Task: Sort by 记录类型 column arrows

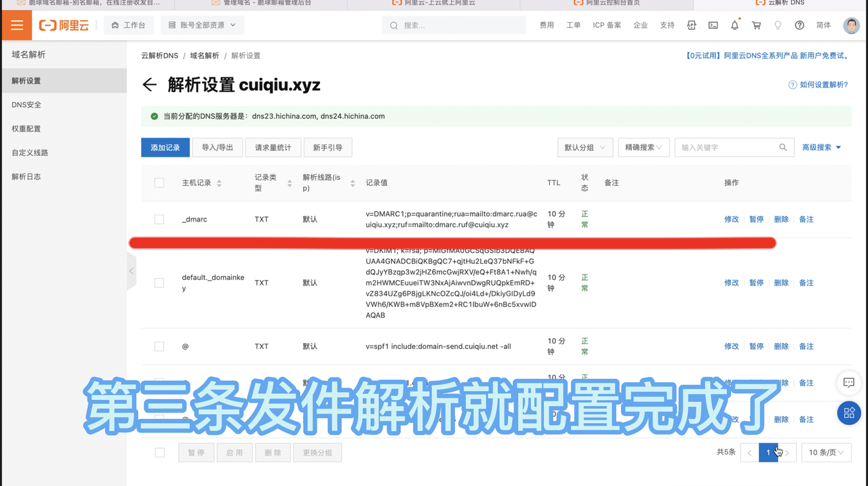Action: pyautogui.click(x=290, y=183)
